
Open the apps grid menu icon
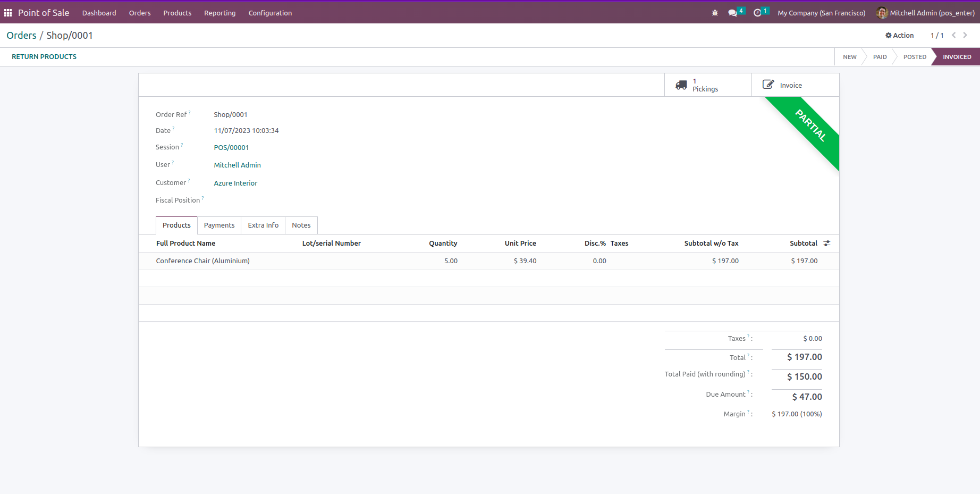pos(8,13)
